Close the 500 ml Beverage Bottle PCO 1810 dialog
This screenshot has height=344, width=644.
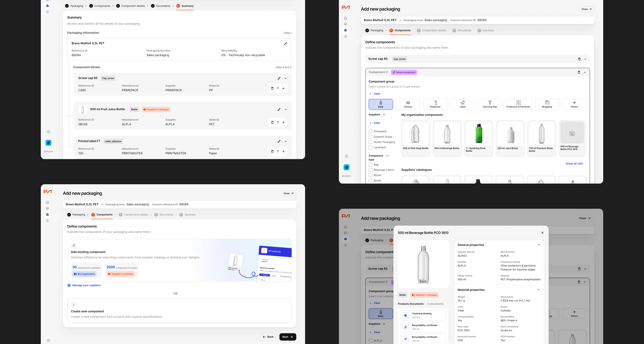click(x=542, y=233)
